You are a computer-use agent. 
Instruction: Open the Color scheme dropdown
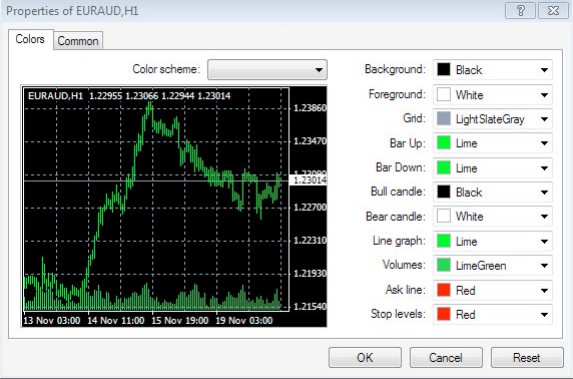click(267, 69)
